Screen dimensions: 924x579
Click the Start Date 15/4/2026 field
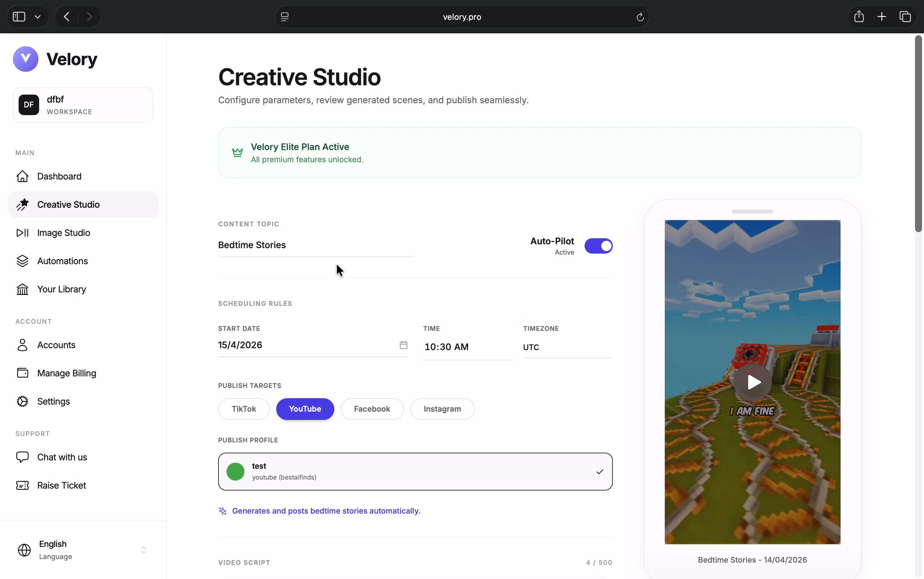click(x=313, y=345)
